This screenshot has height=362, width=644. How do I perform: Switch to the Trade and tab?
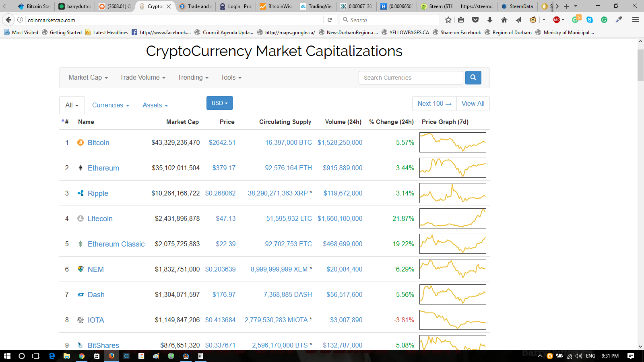pyautogui.click(x=196, y=6)
